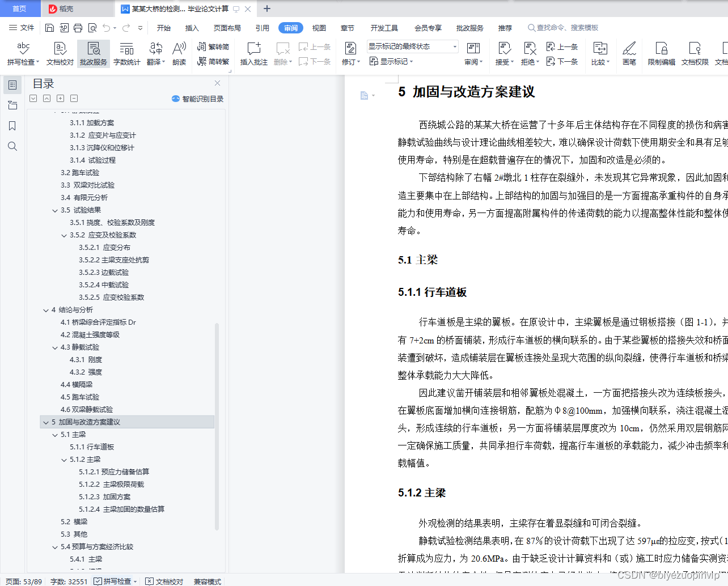Open a new tab with plus button
Image resolution: width=728 pixels, height=586 pixels.
point(267,9)
